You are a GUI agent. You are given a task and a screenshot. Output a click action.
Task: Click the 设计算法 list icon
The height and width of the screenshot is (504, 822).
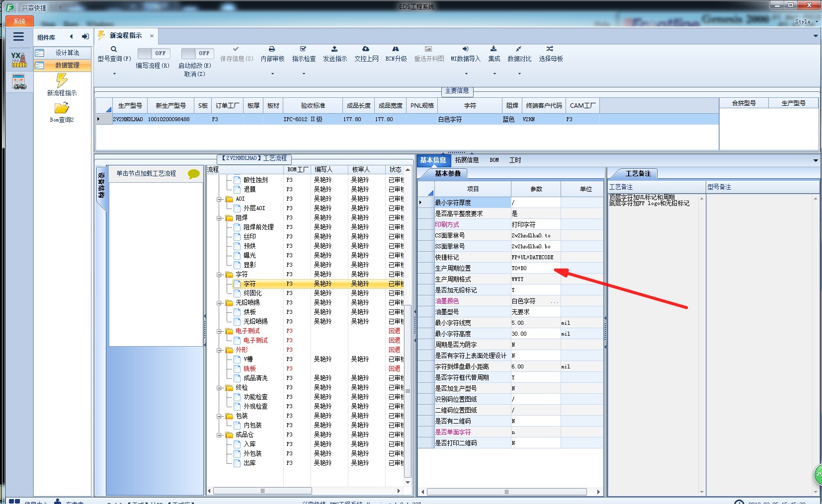40,53
